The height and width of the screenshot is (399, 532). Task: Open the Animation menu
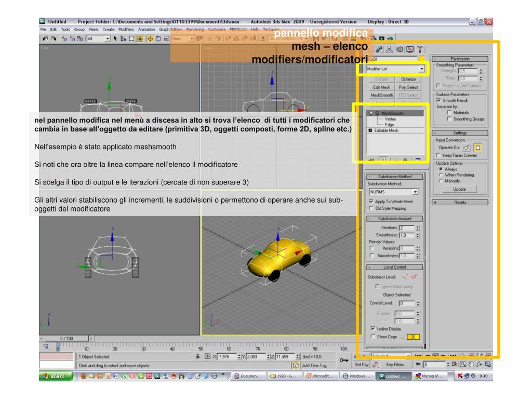click(147, 30)
